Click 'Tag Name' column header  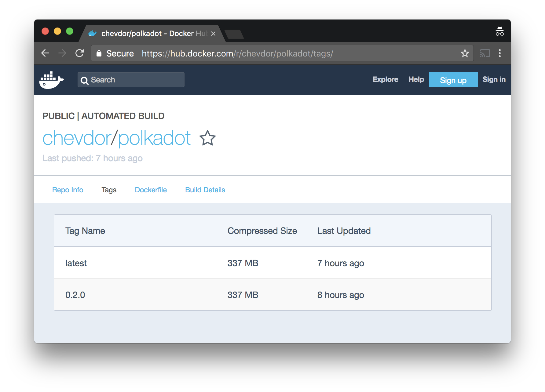(85, 231)
